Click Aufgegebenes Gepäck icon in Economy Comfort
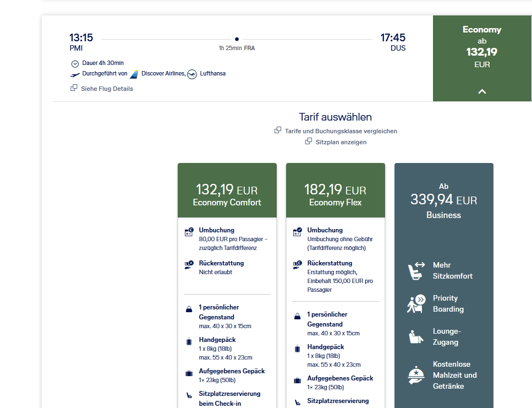 click(x=189, y=373)
